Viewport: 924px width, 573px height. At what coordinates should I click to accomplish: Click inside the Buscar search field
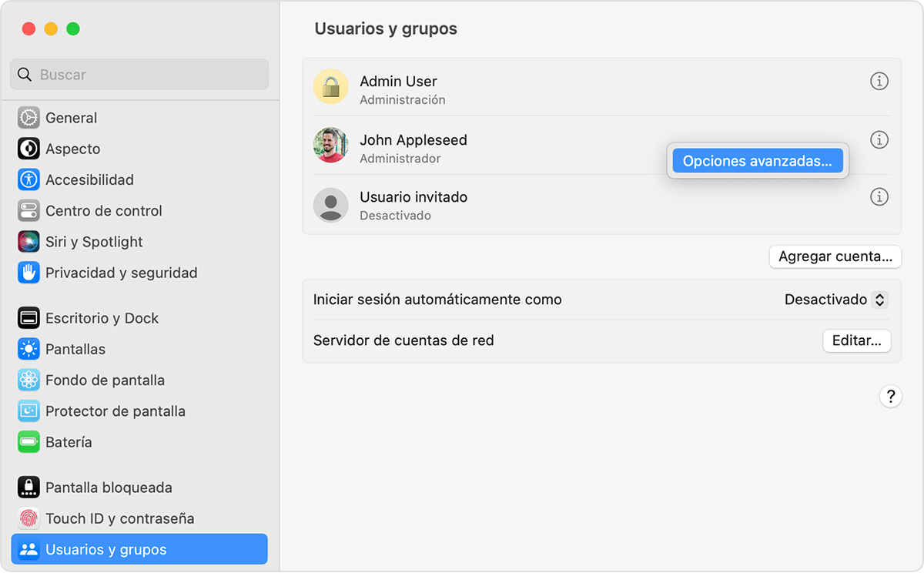click(139, 74)
